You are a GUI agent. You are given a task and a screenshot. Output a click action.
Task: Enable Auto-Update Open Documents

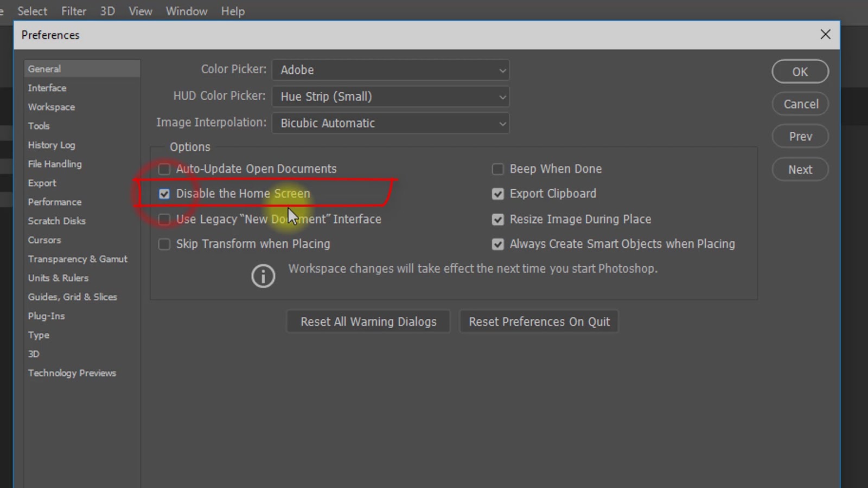(x=164, y=169)
